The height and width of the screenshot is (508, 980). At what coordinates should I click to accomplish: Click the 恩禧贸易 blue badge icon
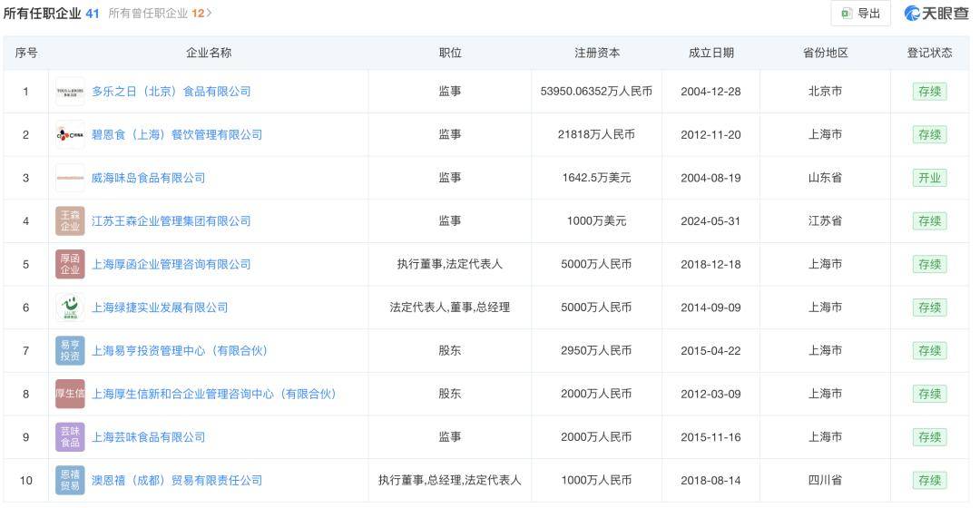(x=70, y=481)
